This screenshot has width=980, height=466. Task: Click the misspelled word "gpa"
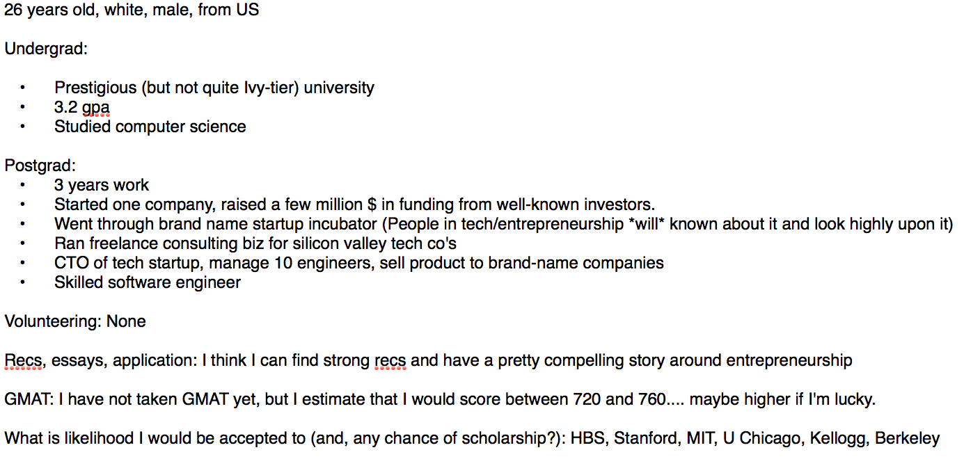tap(95, 108)
